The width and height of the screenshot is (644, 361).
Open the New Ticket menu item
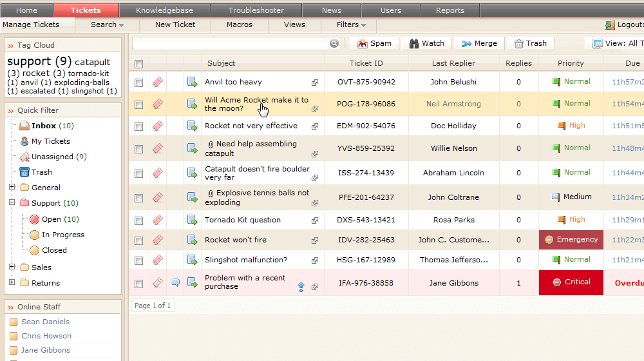[175, 24]
